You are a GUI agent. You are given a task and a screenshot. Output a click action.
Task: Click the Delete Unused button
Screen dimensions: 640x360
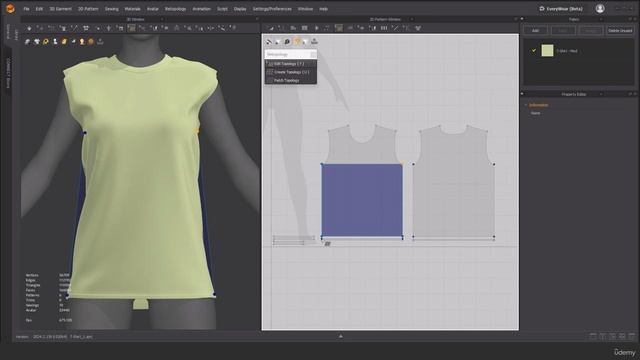click(620, 31)
